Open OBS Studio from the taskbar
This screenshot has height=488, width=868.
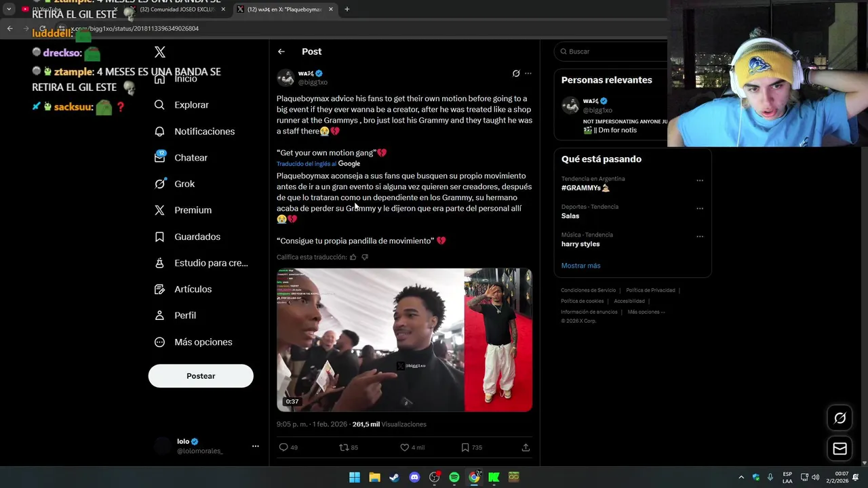point(434,477)
